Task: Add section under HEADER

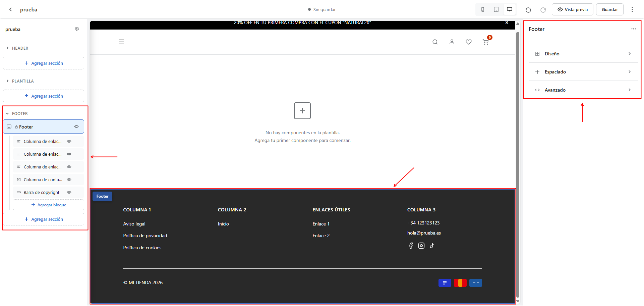Action: coord(44,63)
